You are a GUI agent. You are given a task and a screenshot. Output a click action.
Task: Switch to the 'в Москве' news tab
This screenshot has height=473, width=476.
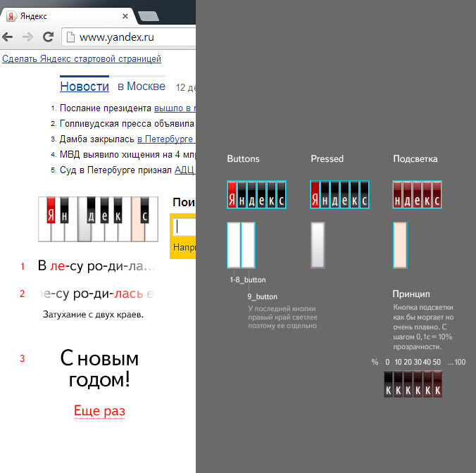pos(142,86)
